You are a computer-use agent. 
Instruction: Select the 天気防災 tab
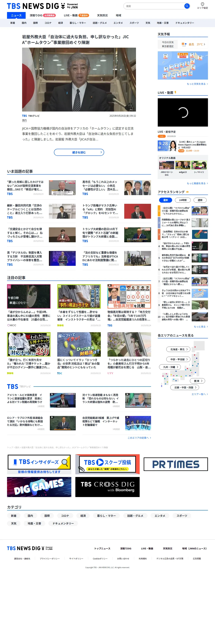click(102, 16)
